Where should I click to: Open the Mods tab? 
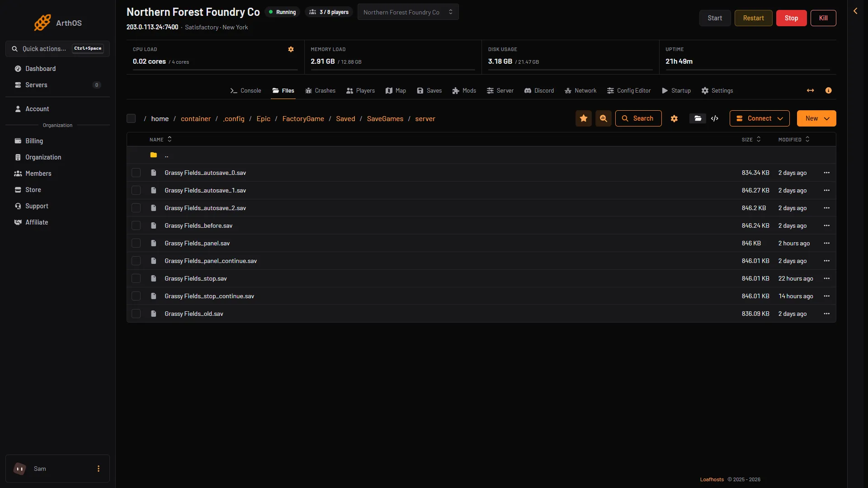click(x=464, y=90)
